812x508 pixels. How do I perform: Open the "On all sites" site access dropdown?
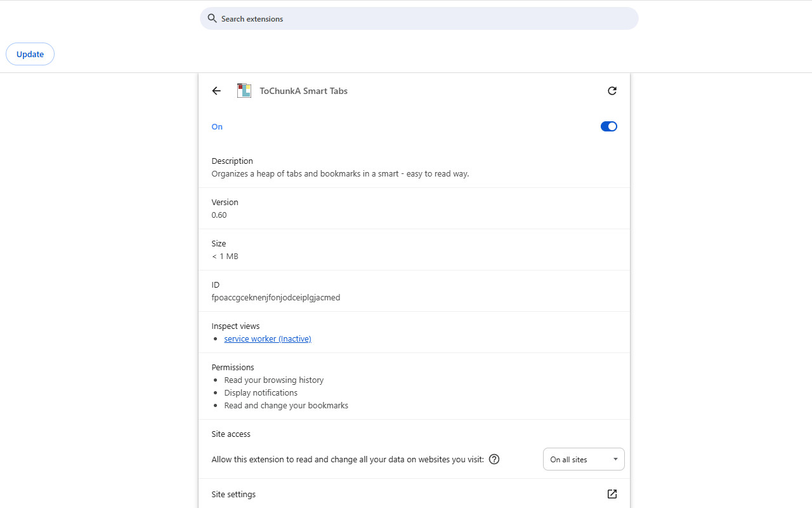583,458
